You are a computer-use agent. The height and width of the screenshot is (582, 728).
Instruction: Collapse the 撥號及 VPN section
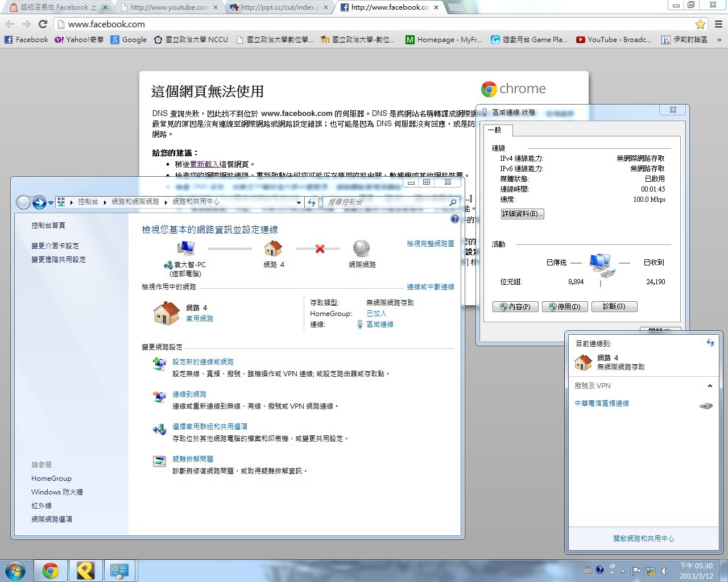[x=710, y=386]
